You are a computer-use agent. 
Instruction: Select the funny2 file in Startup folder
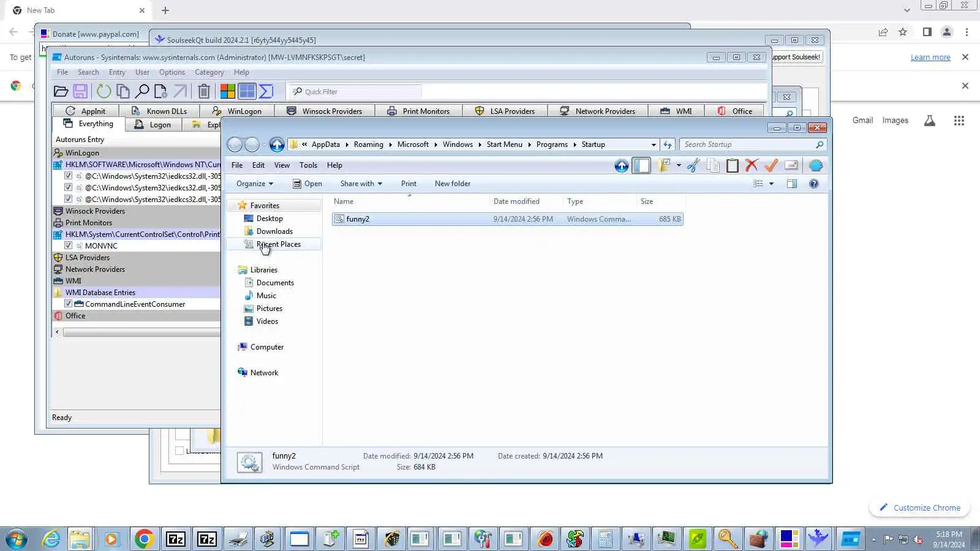pyautogui.click(x=507, y=219)
